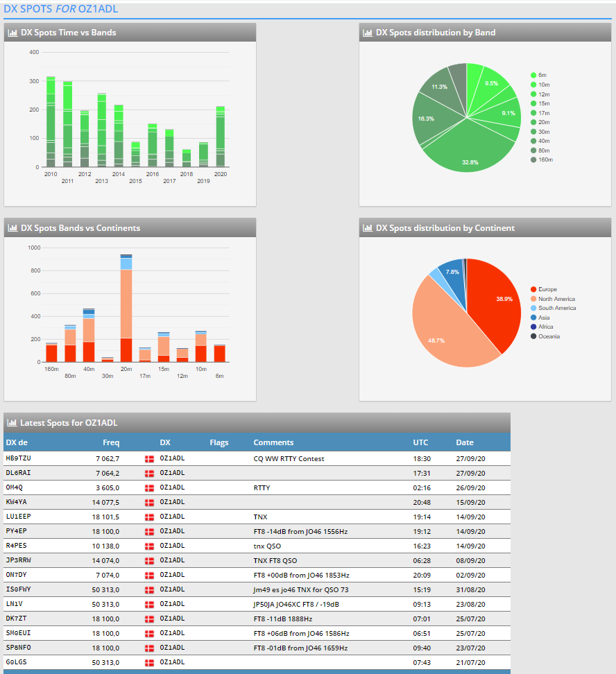Click chart icon beside DX Spots Time vs Bands

(12, 33)
